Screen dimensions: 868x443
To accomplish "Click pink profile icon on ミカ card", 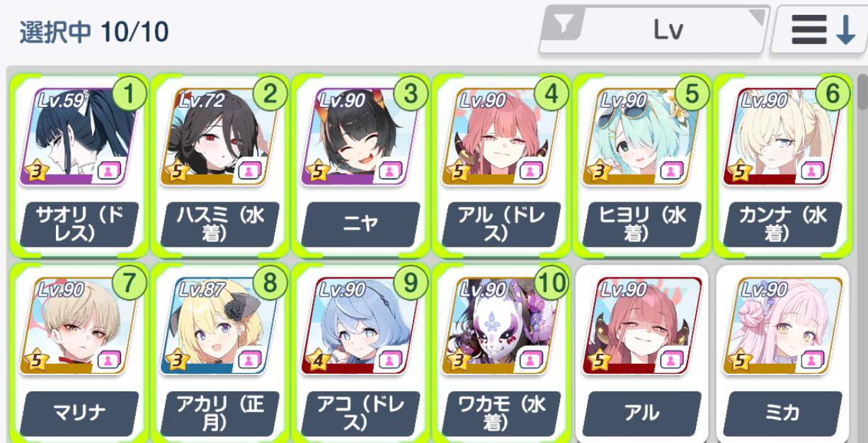I will [813, 359].
